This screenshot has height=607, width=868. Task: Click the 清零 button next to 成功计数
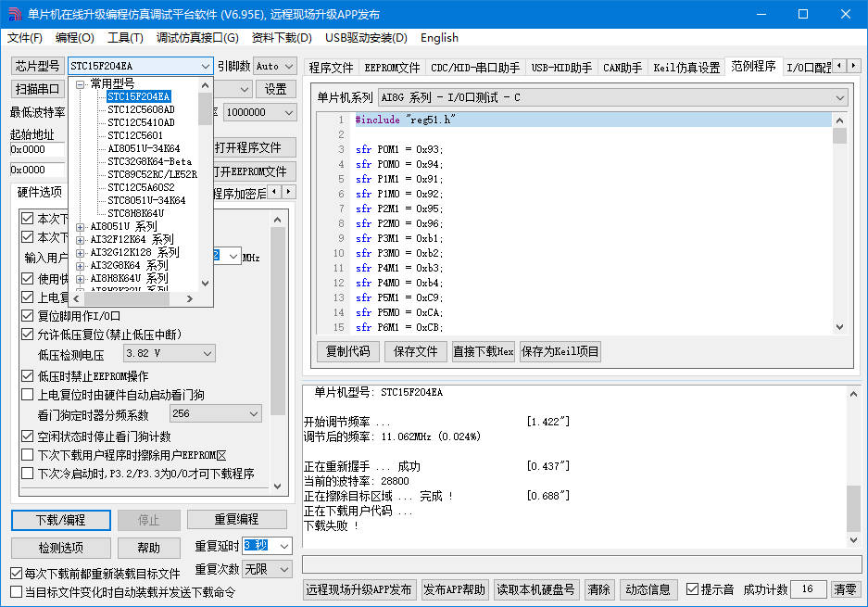[845, 589]
